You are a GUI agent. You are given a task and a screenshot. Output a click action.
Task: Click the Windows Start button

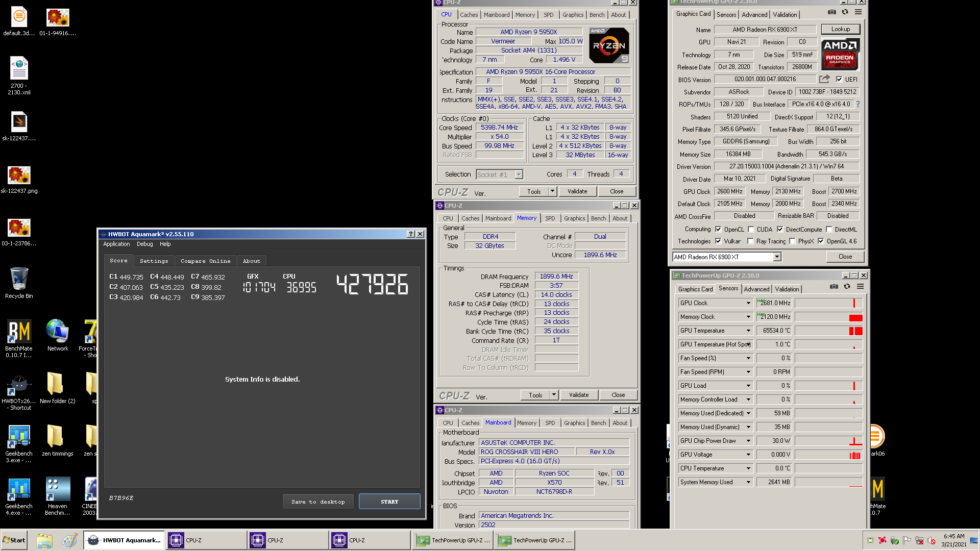pyautogui.click(x=14, y=540)
